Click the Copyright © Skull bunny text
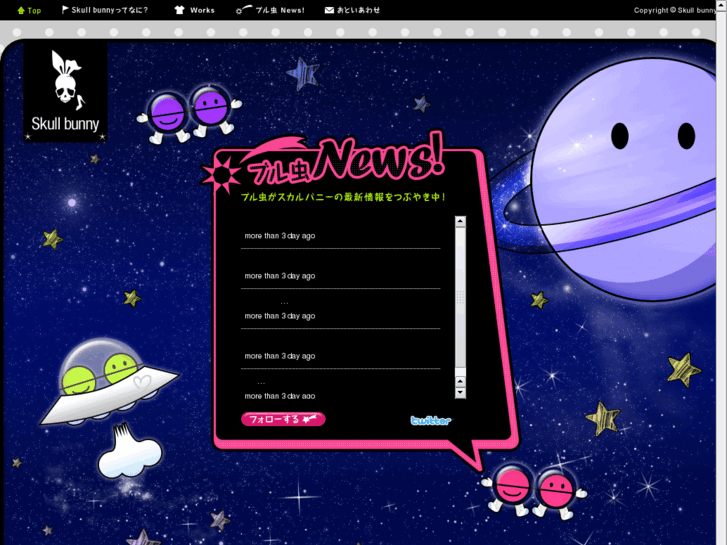The image size is (727, 545). tap(675, 10)
